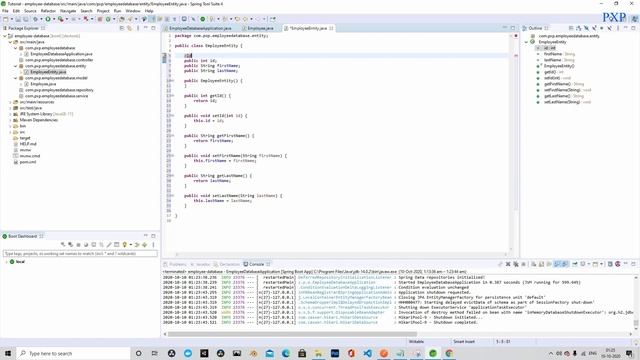Select Employee.java in Package Explorer
This screenshot has width=640, height=360.
(43, 84)
